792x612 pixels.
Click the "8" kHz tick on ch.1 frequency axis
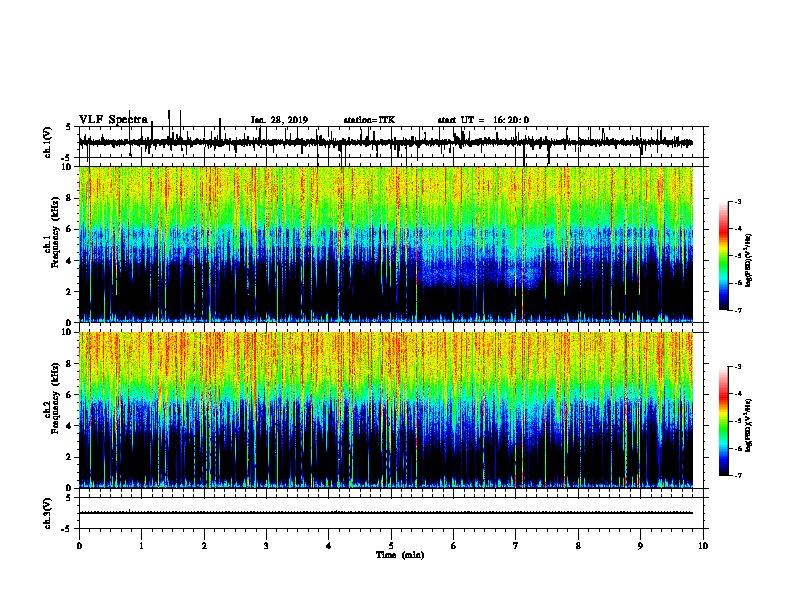click(x=70, y=198)
